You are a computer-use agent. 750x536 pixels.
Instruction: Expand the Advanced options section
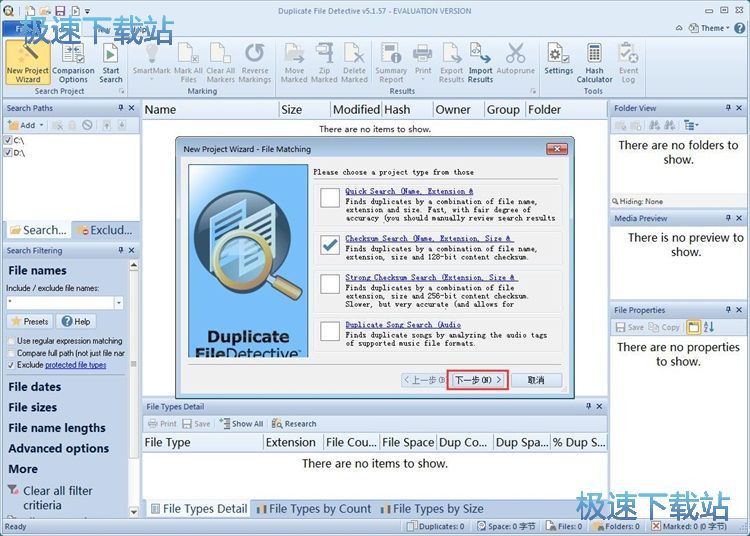(58, 448)
